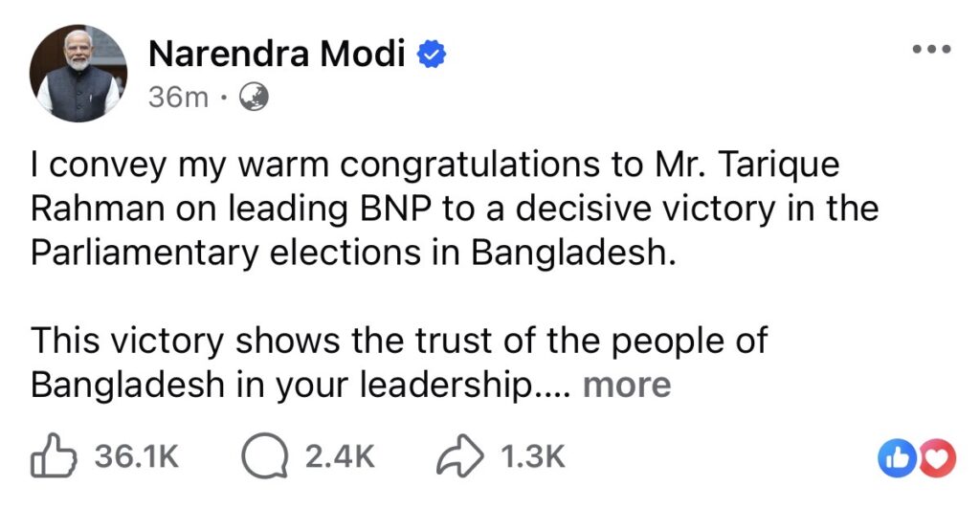This screenshot has height=508, width=980.
Task: Click the 36.1K likes count
Action: 136,457
